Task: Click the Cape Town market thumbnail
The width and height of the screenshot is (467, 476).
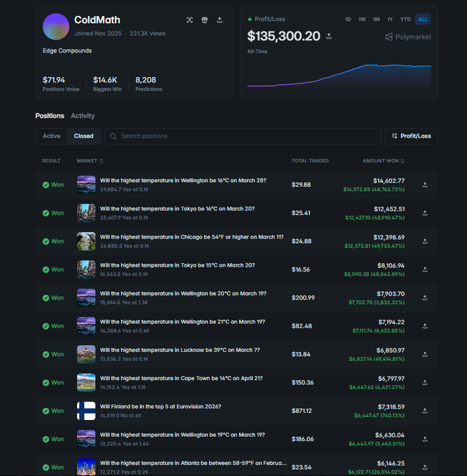Action: [x=86, y=382]
